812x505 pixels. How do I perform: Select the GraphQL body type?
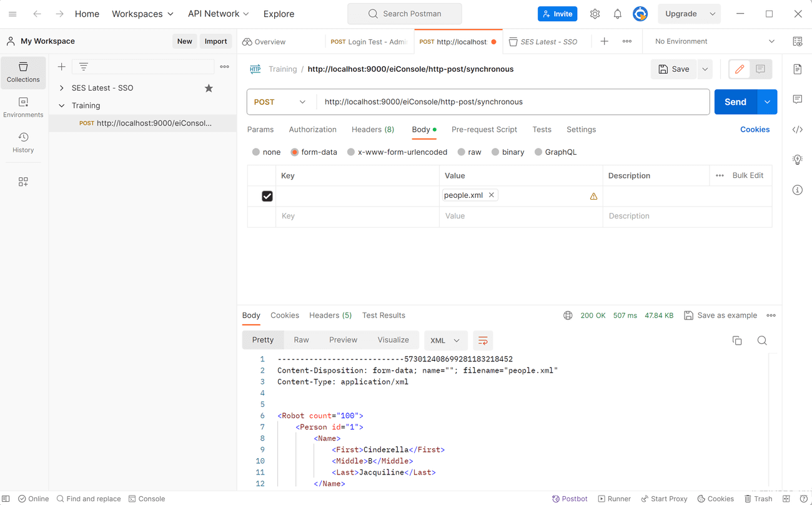pyautogui.click(x=538, y=152)
